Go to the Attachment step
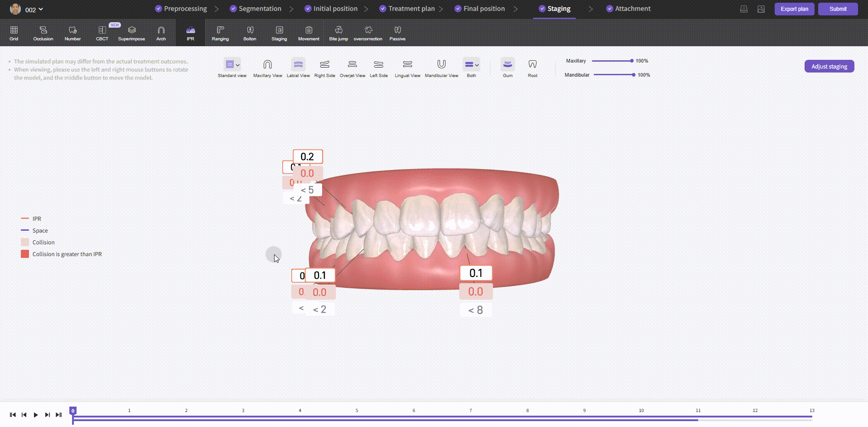 coord(628,9)
